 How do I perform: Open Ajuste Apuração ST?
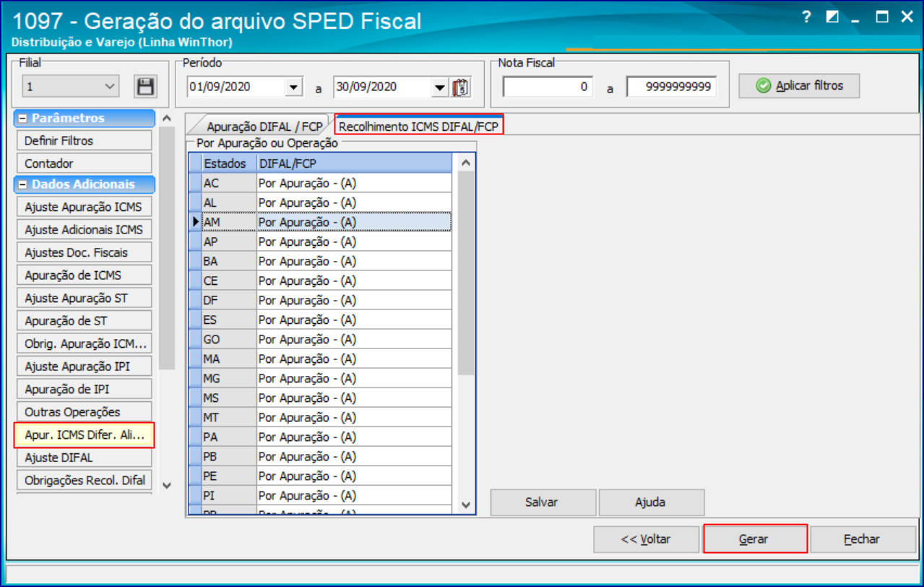[84, 298]
